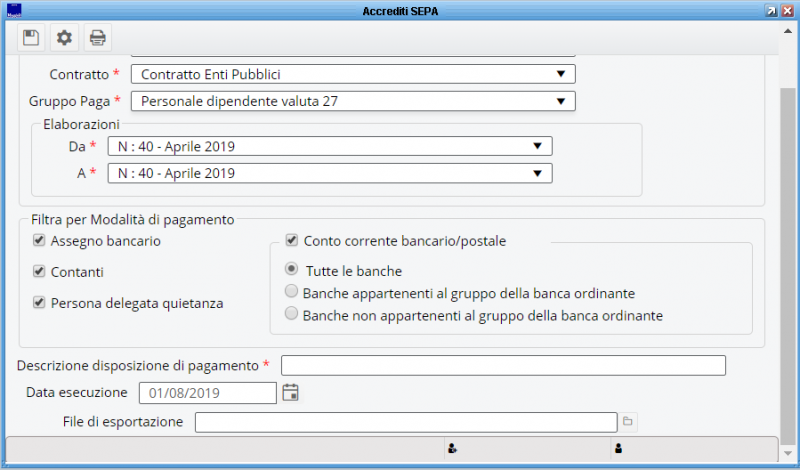Viewport: 800px width, 470px height.
Task: Click the user with key status icon
Action: point(452,448)
